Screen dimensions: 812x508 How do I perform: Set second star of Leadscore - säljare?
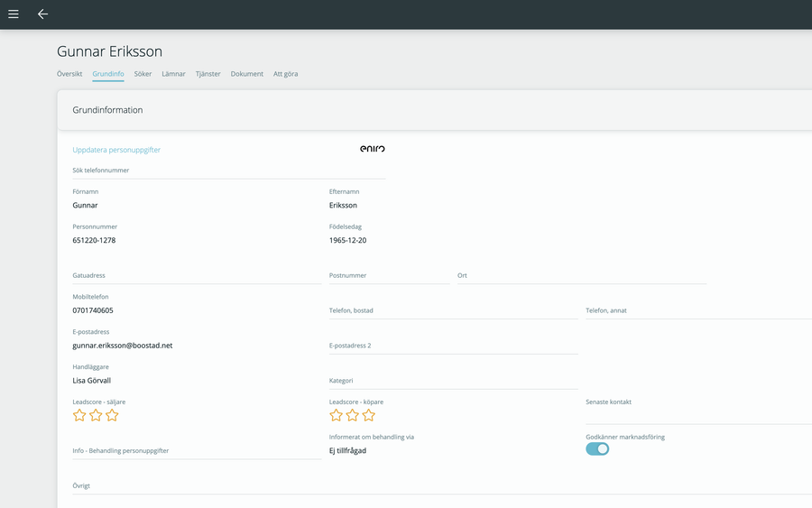[96, 415]
